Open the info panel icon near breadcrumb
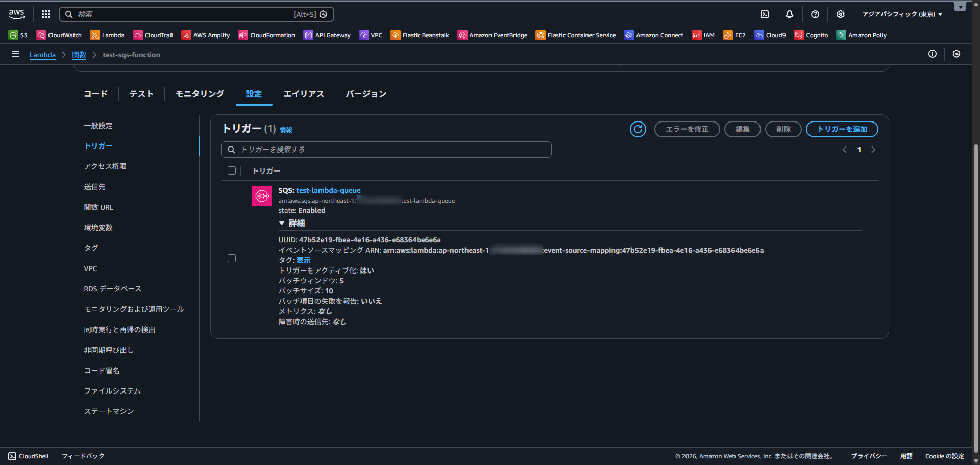This screenshot has width=980, height=465. (x=933, y=54)
